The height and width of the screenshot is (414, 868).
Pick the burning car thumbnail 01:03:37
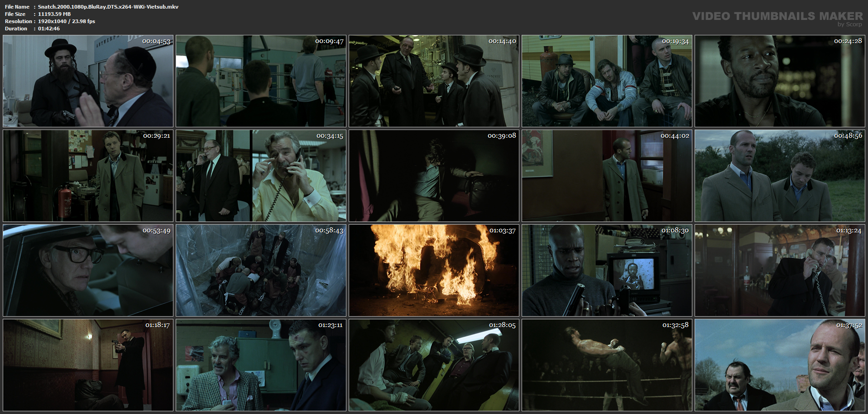click(x=434, y=270)
